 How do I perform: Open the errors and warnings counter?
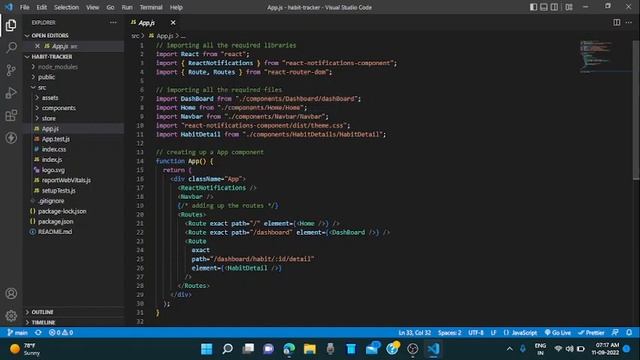point(61,333)
